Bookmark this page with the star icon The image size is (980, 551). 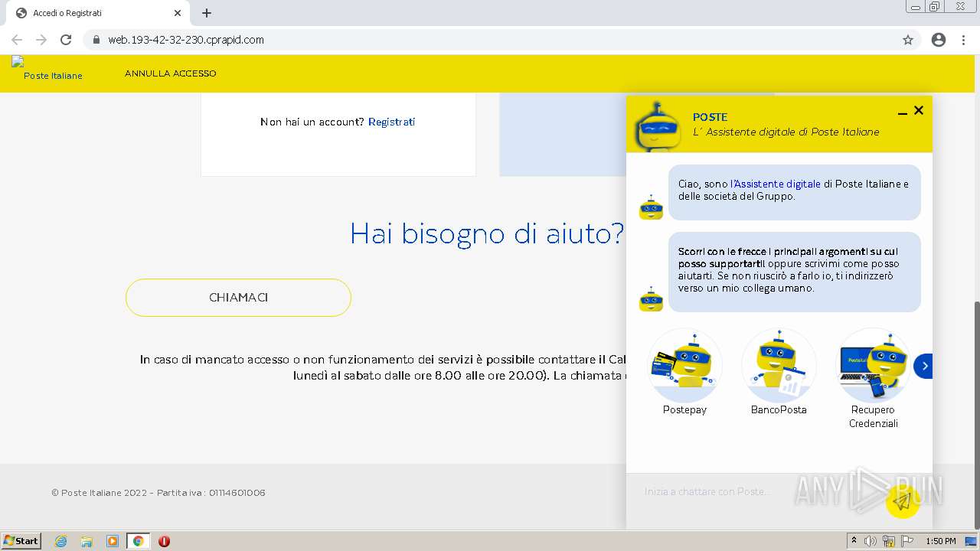[x=908, y=40]
